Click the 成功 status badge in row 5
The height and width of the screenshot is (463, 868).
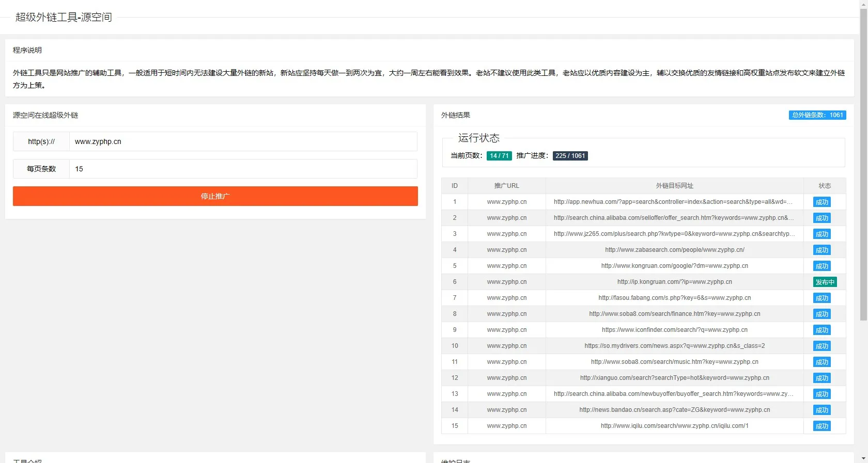pyautogui.click(x=822, y=266)
